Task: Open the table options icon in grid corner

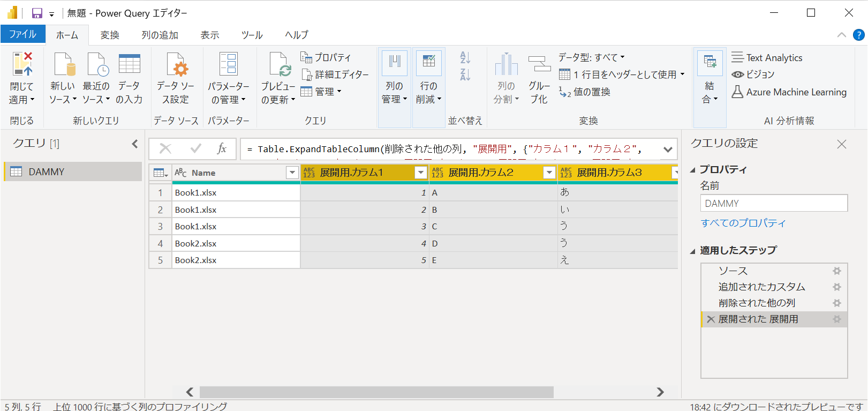Action: (160, 173)
